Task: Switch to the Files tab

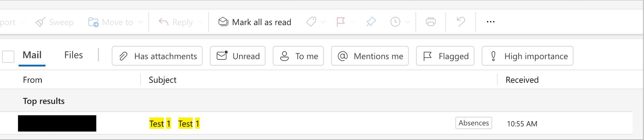Action: coord(74,55)
